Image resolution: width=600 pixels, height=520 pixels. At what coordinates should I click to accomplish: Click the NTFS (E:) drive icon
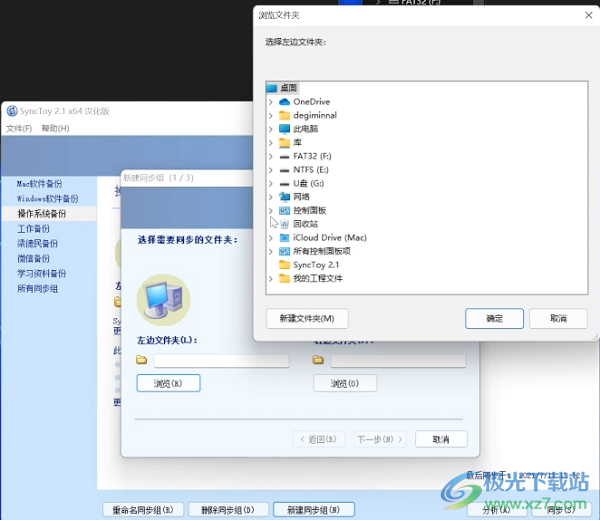point(284,170)
